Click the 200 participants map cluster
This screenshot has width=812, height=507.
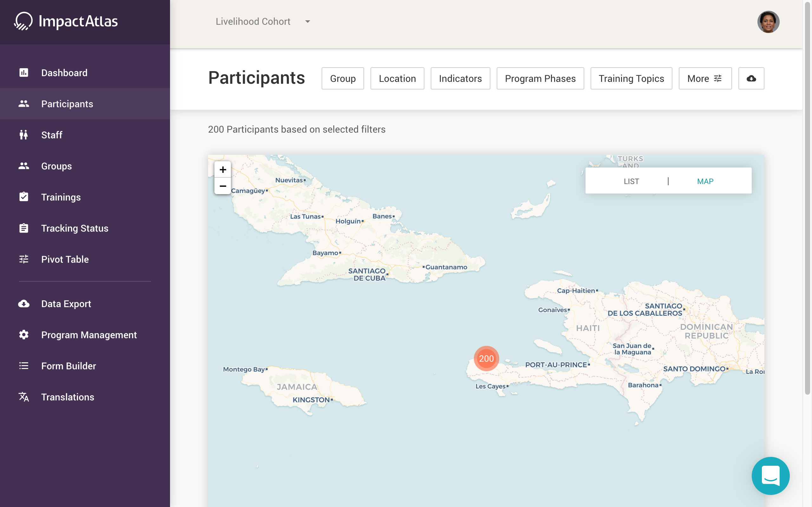point(486,359)
